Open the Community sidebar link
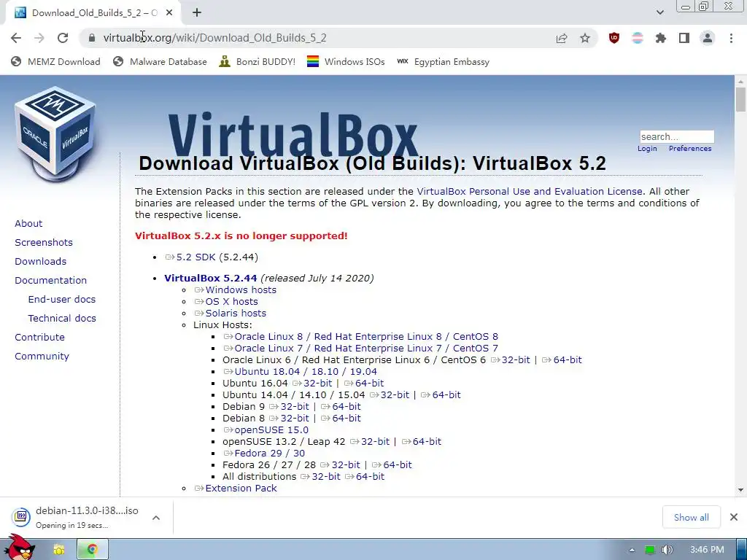Image resolution: width=747 pixels, height=560 pixels. (x=42, y=356)
